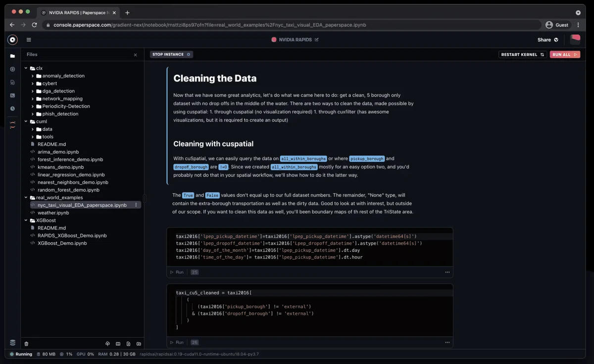Open the Terminal sidebar icon

point(12,95)
